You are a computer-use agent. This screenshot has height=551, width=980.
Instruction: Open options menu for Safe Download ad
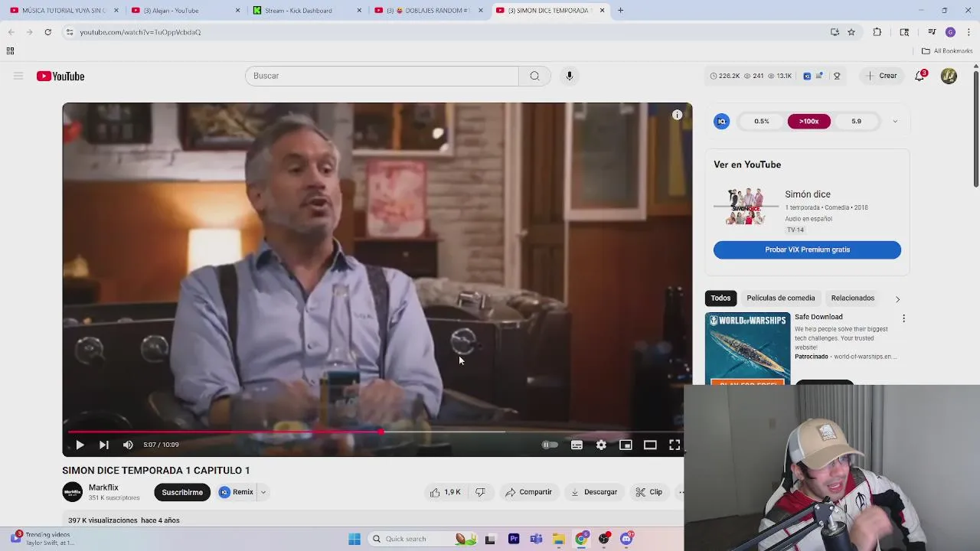[903, 318]
